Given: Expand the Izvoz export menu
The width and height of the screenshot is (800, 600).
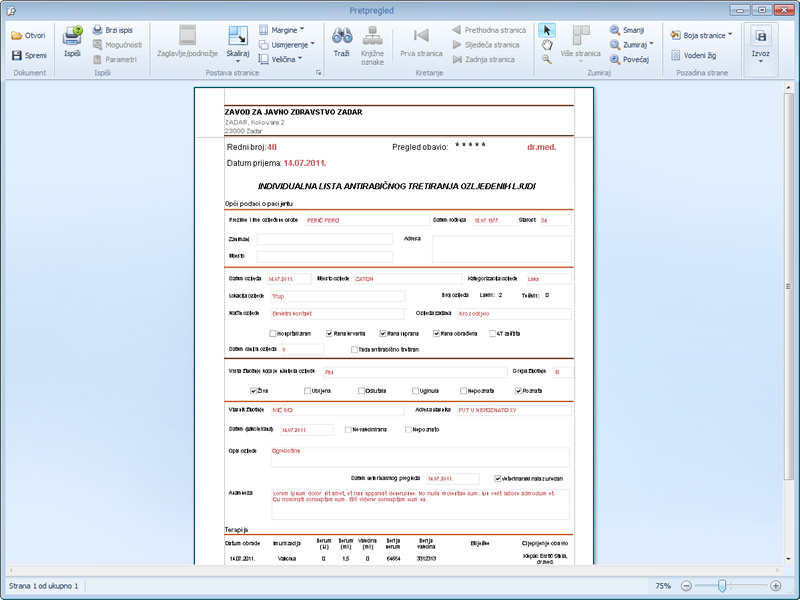Looking at the screenshot, I should point(760,61).
